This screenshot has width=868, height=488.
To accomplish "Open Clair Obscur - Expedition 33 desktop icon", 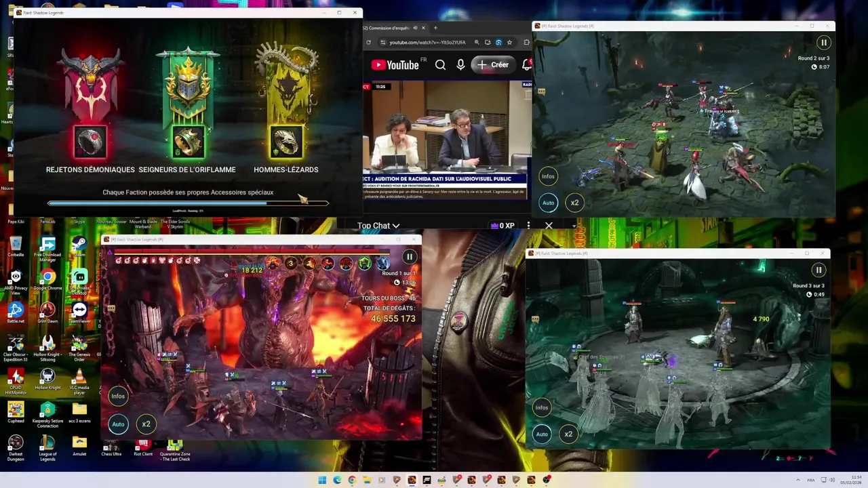I will pos(15,348).
